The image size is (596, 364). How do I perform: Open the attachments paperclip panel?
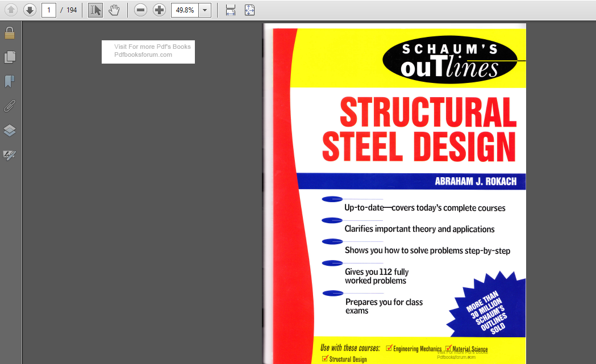click(10, 106)
